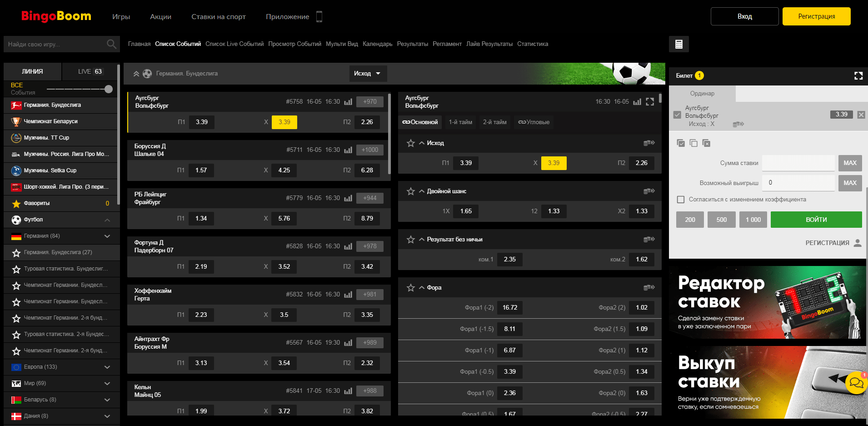Screen dimensions: 868x426
Task: Click the delete-all bets icon in slip
Action: 706,143
